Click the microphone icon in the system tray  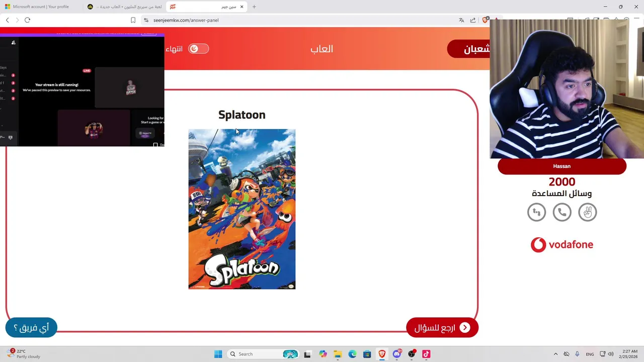coord(577,354)
